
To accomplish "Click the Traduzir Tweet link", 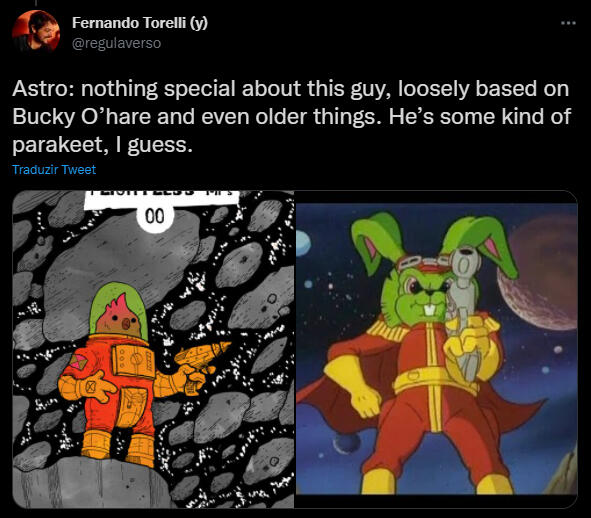I will click(x=54, y=170).
